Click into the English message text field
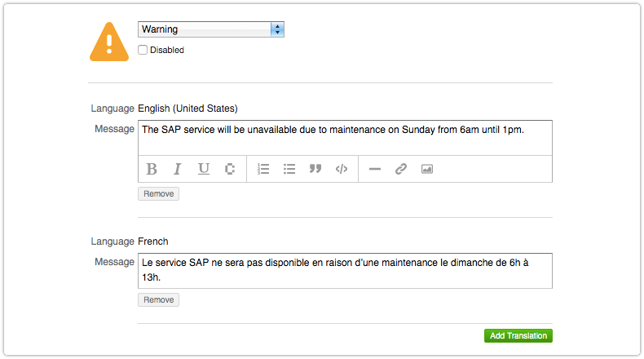The width and height of the screenshot is (644, 359). (345, 138)
